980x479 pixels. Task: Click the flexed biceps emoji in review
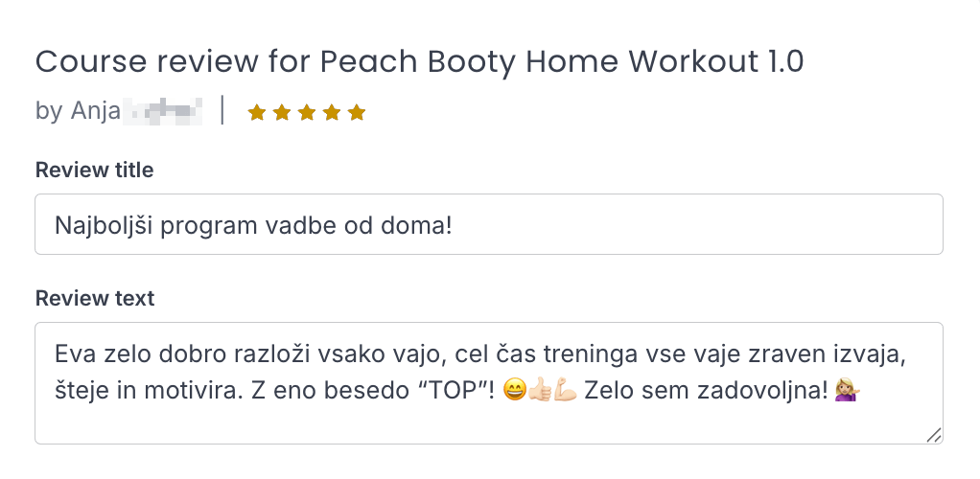tap(565, 392)
